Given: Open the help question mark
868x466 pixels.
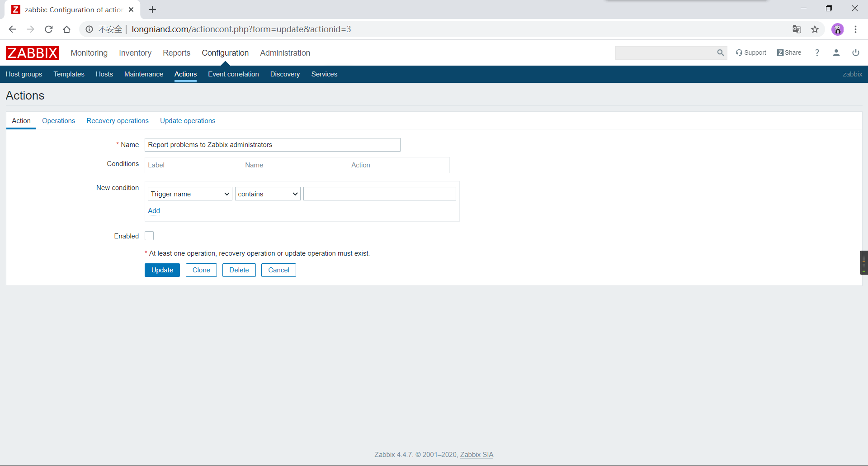Looking at the screenshot, I should pyautogui.click(x=817, y=53).
